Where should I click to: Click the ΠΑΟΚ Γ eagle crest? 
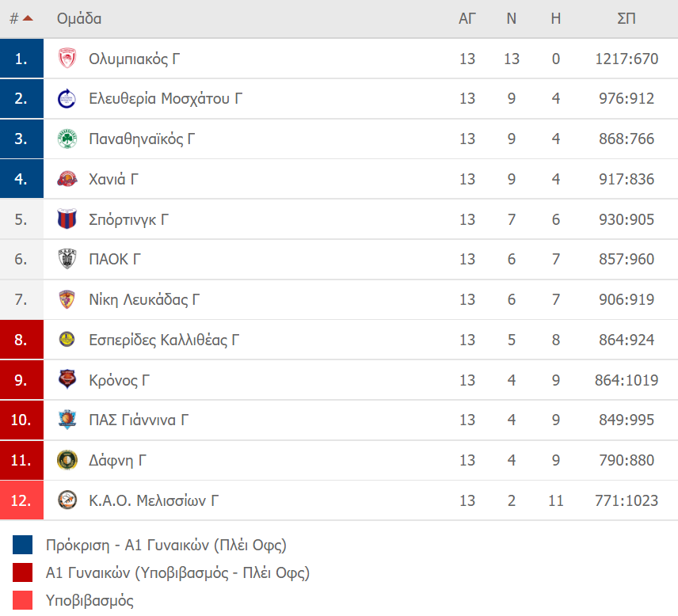(67, 259)
